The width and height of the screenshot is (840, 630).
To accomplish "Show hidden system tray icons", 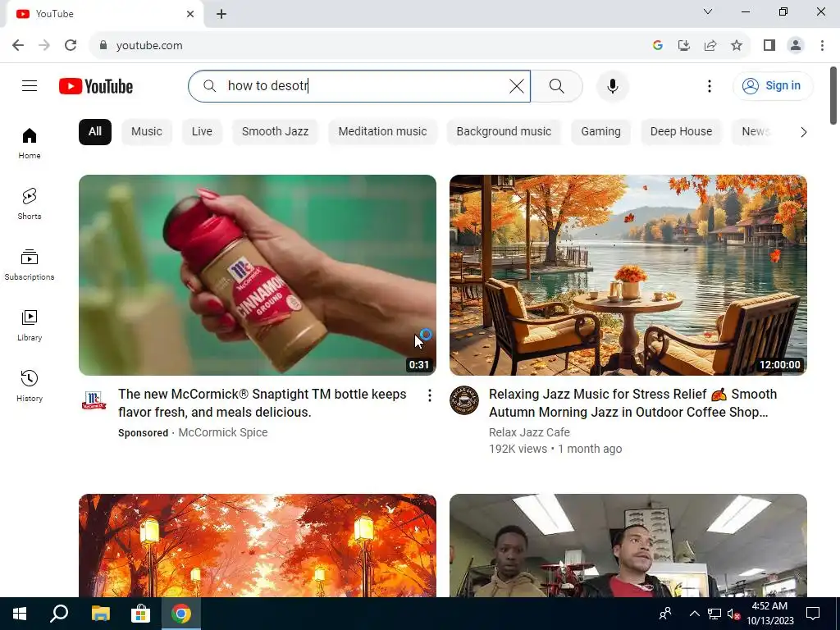I will pyautogui.click(x=694, y=614).
